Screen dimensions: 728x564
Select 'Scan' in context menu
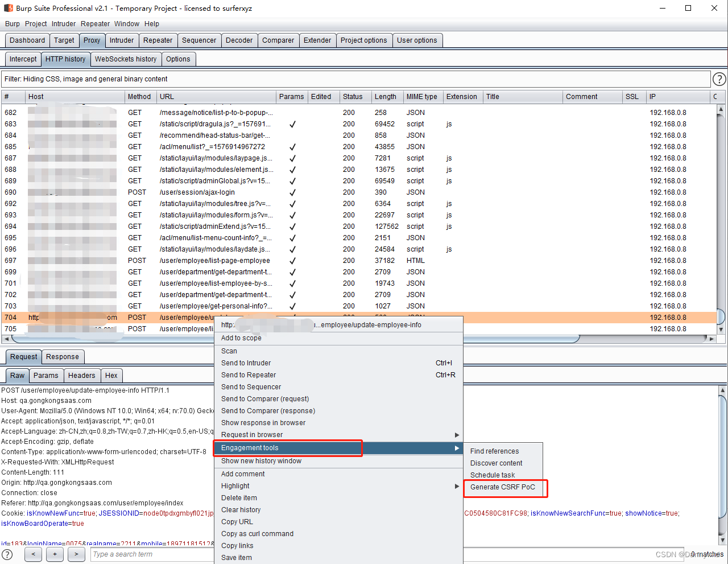coord(338,351)
